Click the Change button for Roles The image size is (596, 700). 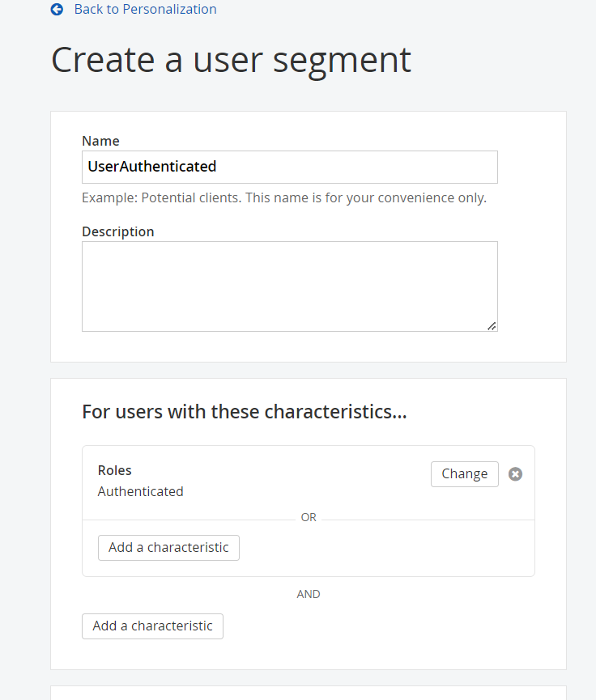[465, 474]
